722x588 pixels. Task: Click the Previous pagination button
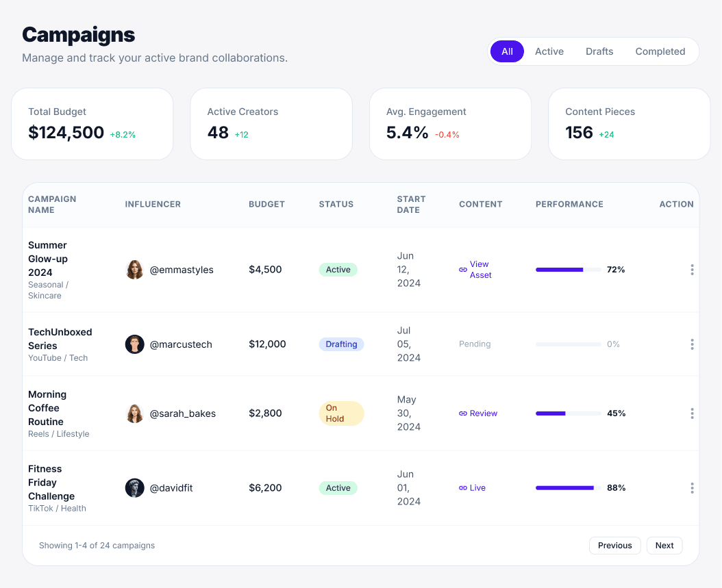point(614,546)
